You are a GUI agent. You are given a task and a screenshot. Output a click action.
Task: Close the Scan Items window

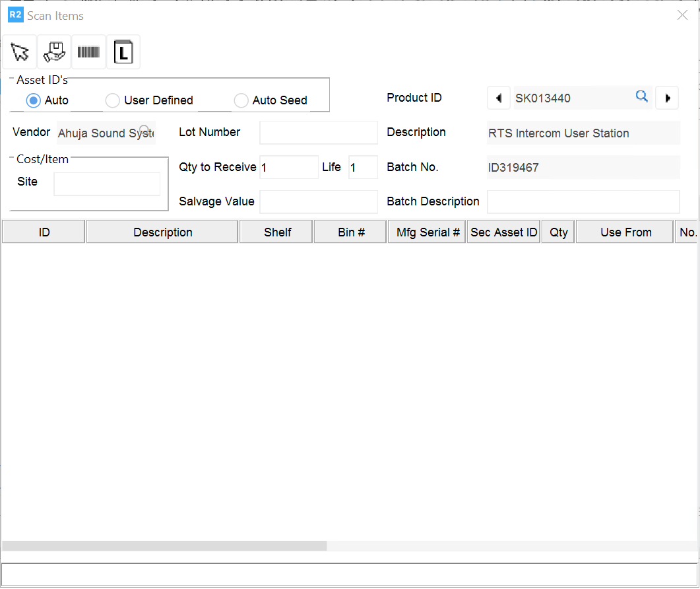point(682,15)
